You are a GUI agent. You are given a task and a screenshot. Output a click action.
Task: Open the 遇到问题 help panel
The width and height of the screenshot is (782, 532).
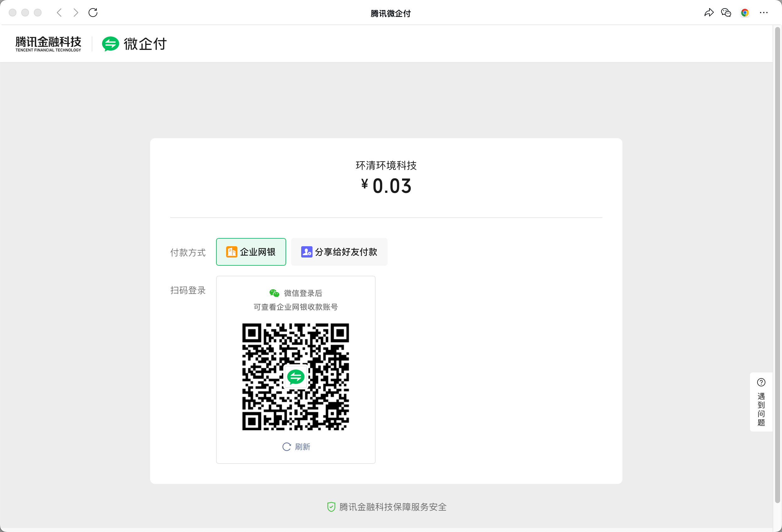[761, 402]
